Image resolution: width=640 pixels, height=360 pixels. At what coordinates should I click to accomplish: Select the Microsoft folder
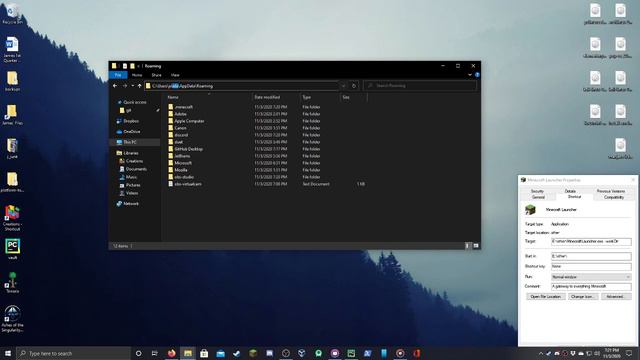[183, 163]
